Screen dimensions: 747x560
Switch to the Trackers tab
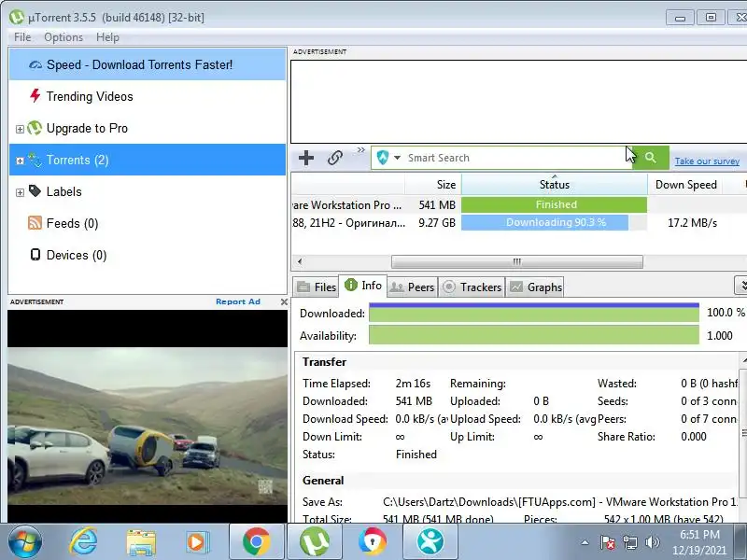(x=472, y=287)
